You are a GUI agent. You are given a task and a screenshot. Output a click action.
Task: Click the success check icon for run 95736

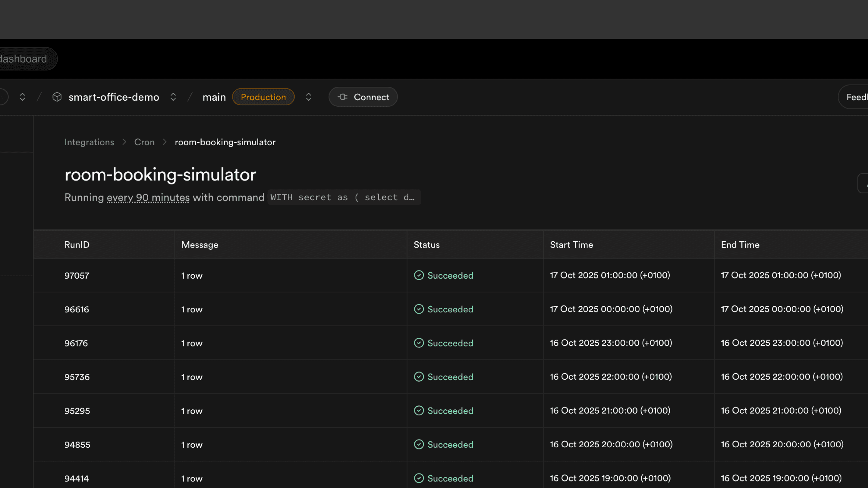point(419,377)
